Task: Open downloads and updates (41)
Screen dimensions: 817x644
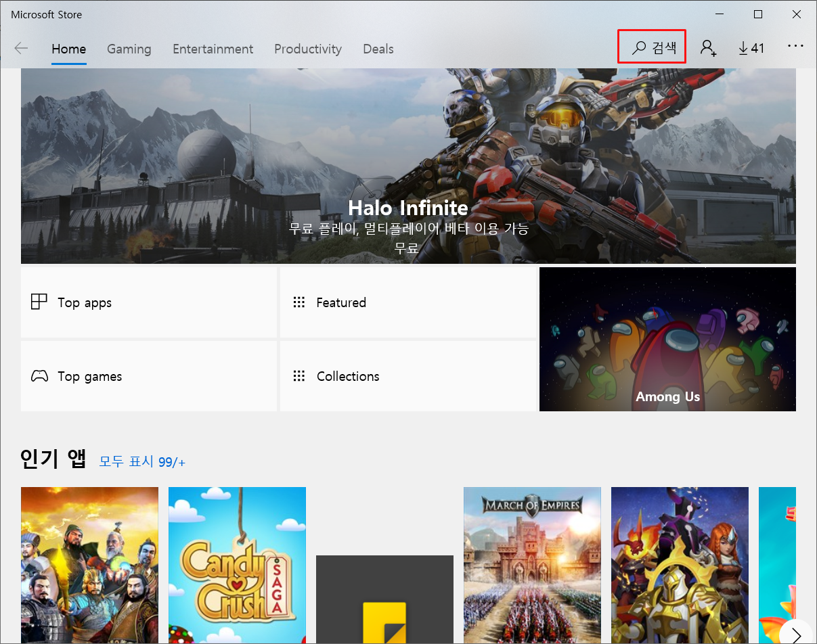Action: tap(751, 48)
